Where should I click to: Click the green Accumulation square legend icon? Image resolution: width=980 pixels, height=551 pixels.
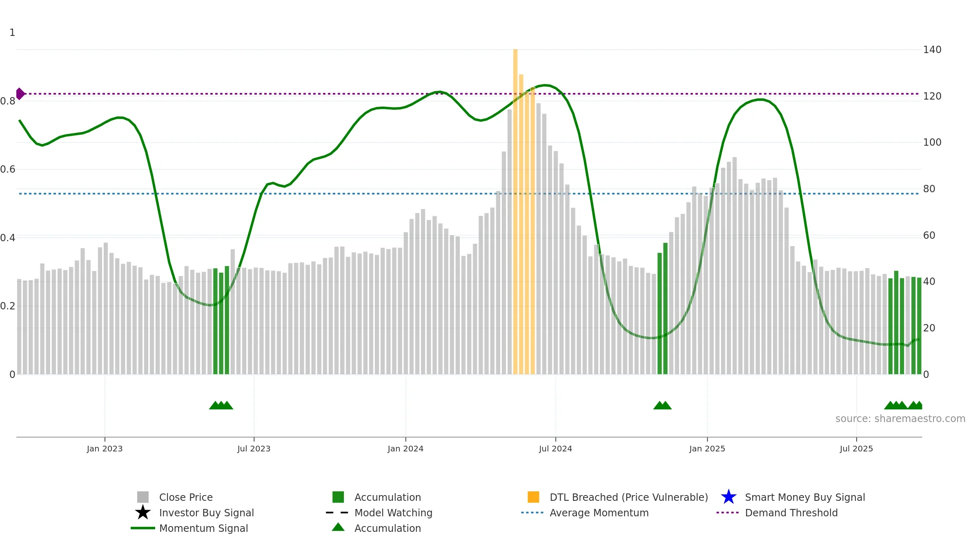338,497
